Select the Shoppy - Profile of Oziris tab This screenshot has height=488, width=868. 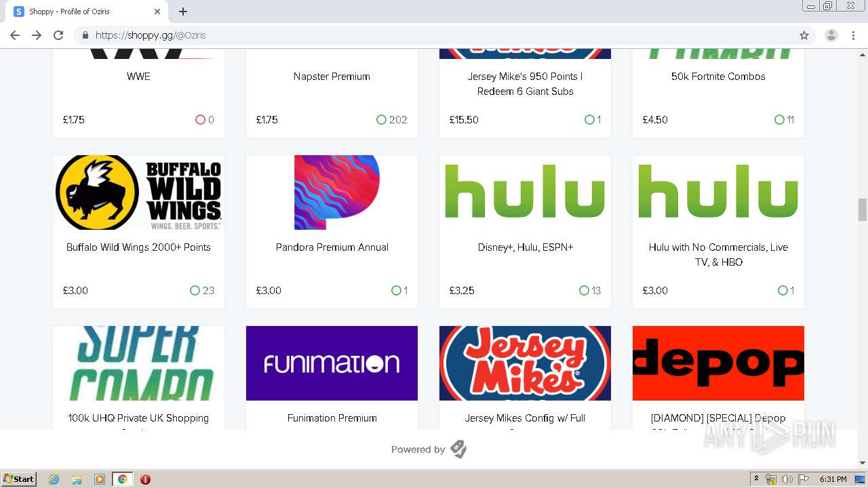[x=87, y=12]
